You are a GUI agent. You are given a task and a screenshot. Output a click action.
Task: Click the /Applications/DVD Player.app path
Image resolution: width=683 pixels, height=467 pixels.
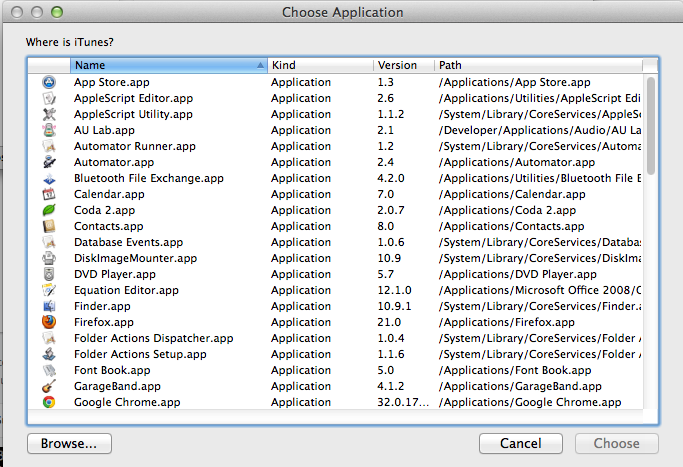tap(518, 274)
